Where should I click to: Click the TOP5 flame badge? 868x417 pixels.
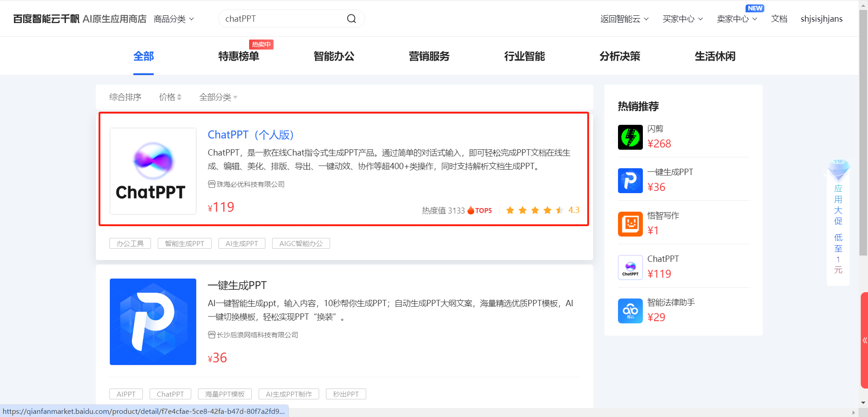(x=480, y=210)
